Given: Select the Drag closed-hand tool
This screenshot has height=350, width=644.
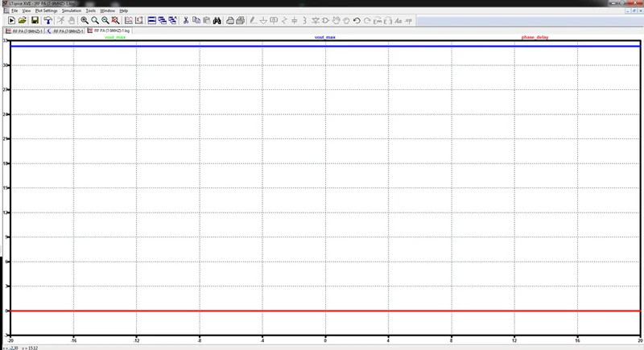Looking at the screenshot, I should (346, 20).
